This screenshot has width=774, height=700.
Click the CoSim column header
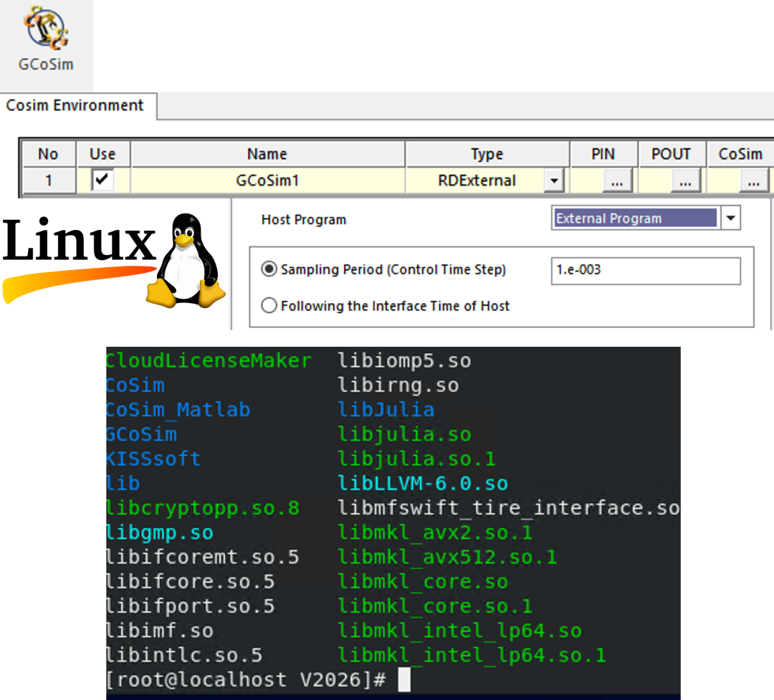point(740,154)
